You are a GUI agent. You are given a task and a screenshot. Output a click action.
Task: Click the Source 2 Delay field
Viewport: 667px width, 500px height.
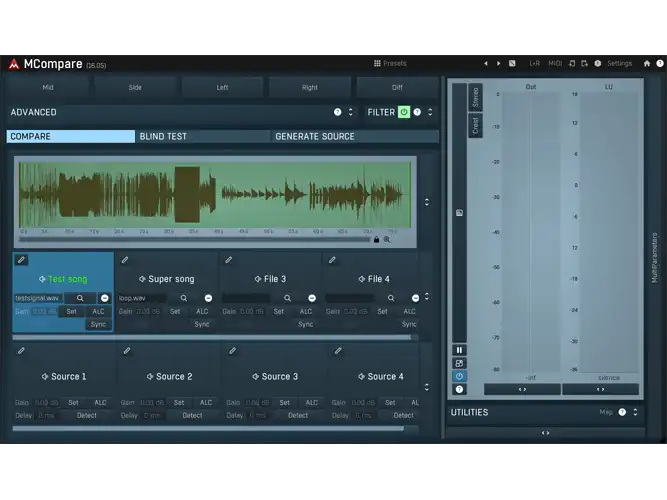pos(152,415)
